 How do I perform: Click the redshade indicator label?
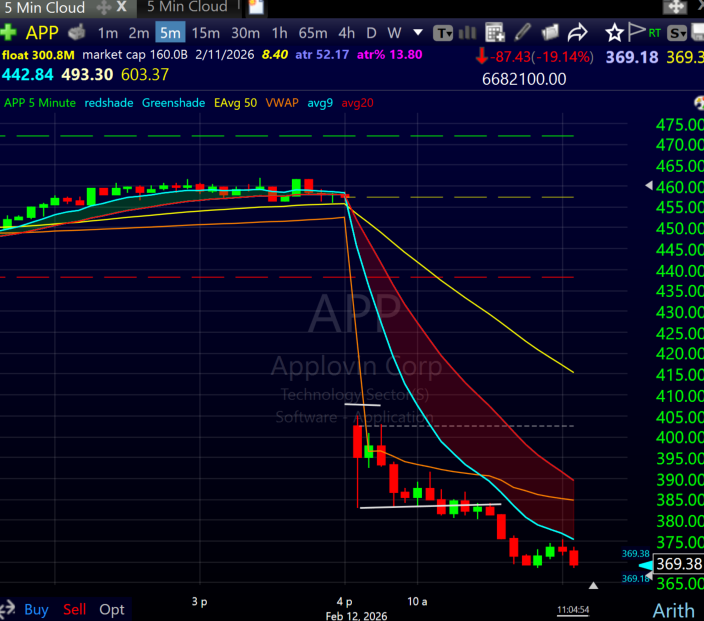click(x=109, y=103)
